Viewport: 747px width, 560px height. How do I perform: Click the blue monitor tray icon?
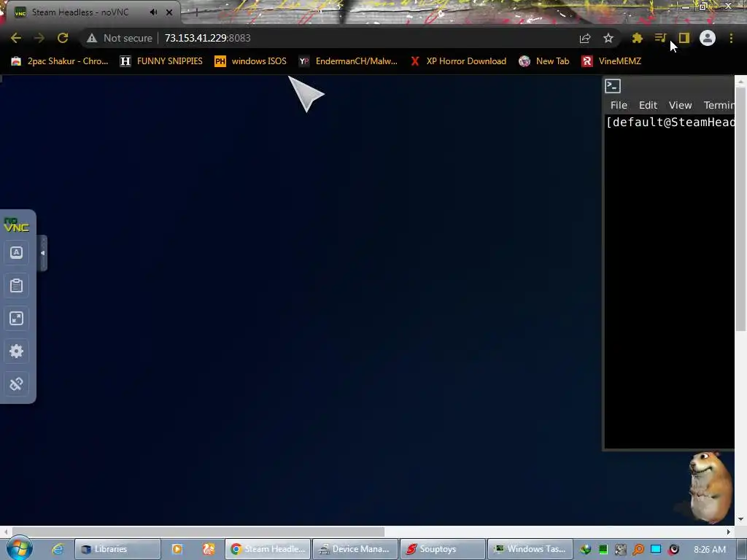tap(656, 550)
